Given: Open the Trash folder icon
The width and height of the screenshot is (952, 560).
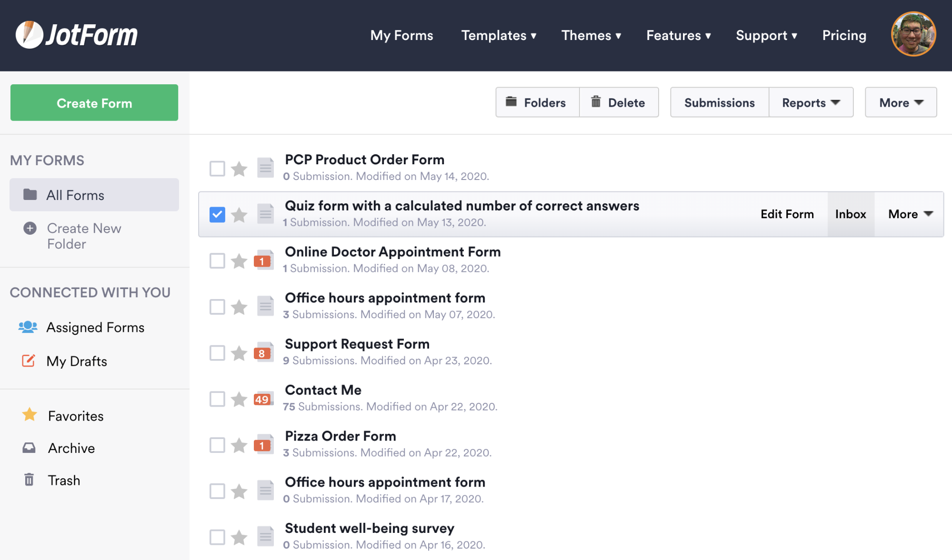Looking at the screenshot, I should tap(29, 480).
